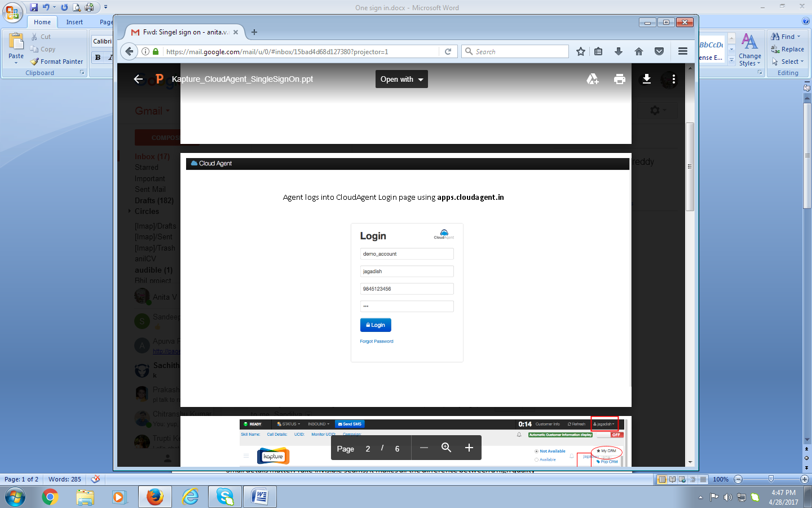Switch to Home ribbon tab in Word

click(42, 22)
